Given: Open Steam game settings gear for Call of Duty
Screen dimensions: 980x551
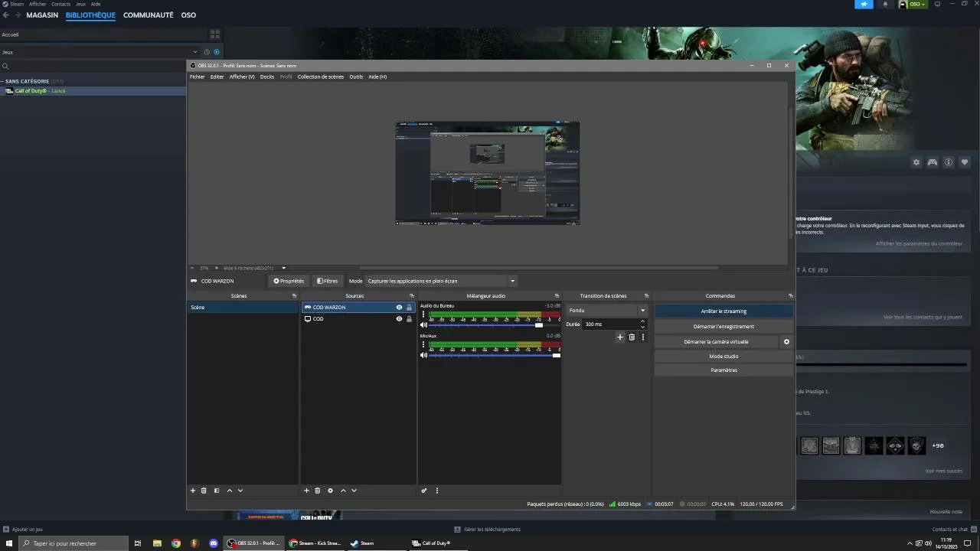Looking at the screenshot, I should 916,162.
